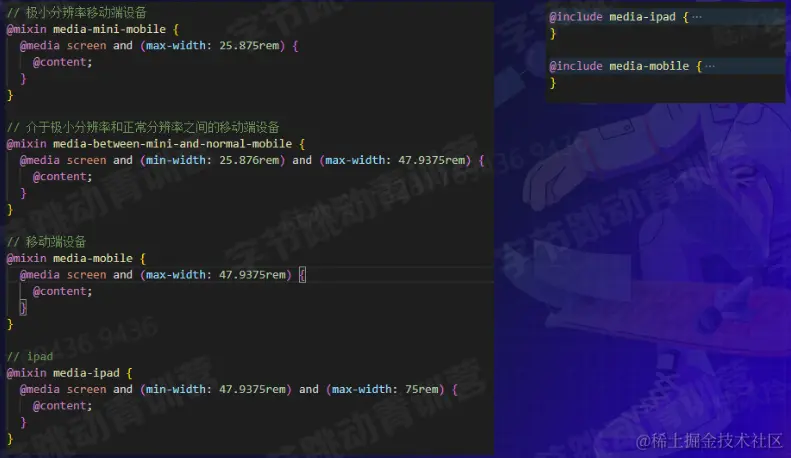Image resolution: width=791 pixels, height=458 pixels.
Task: Select the '25.876rem' min-width value
Action: (x=249, y=160)
